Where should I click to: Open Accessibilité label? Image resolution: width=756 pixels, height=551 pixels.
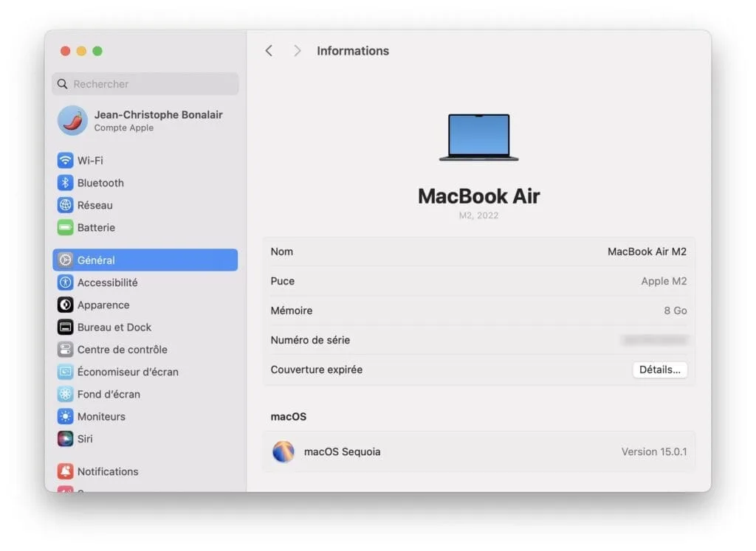108,283
